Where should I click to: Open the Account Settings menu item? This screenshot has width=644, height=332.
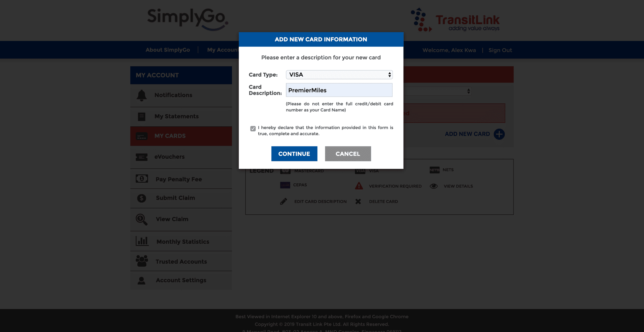[181, 280]
